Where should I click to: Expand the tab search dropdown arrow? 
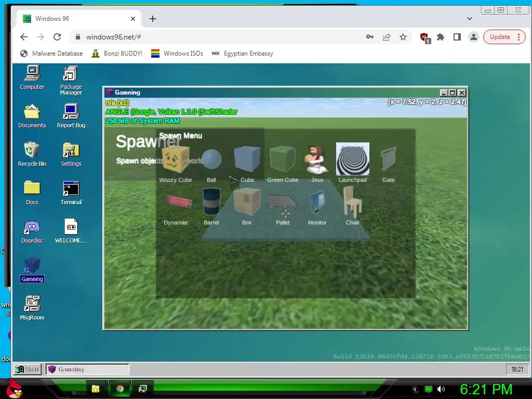tap(470, 19)
